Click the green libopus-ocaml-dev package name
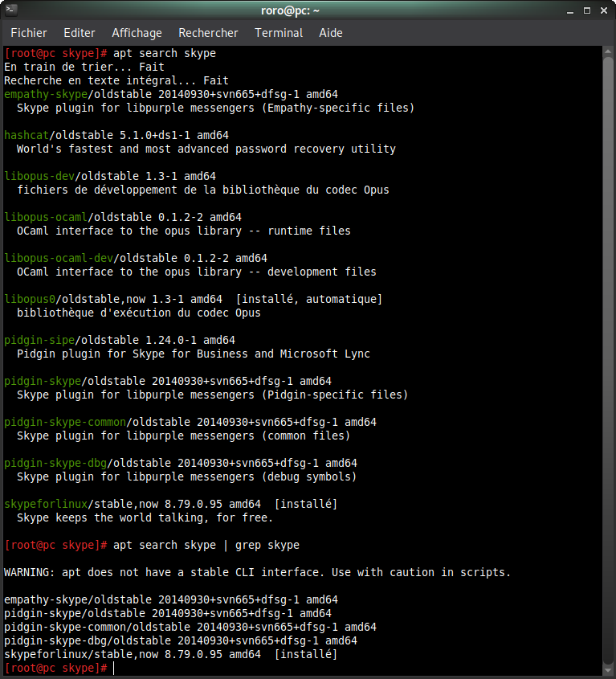Screen dimensions: 616x679 pos(59,258)
